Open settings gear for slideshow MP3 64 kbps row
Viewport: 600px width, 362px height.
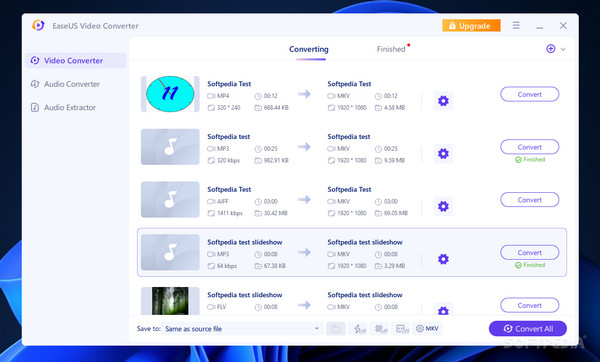[443, 259]
